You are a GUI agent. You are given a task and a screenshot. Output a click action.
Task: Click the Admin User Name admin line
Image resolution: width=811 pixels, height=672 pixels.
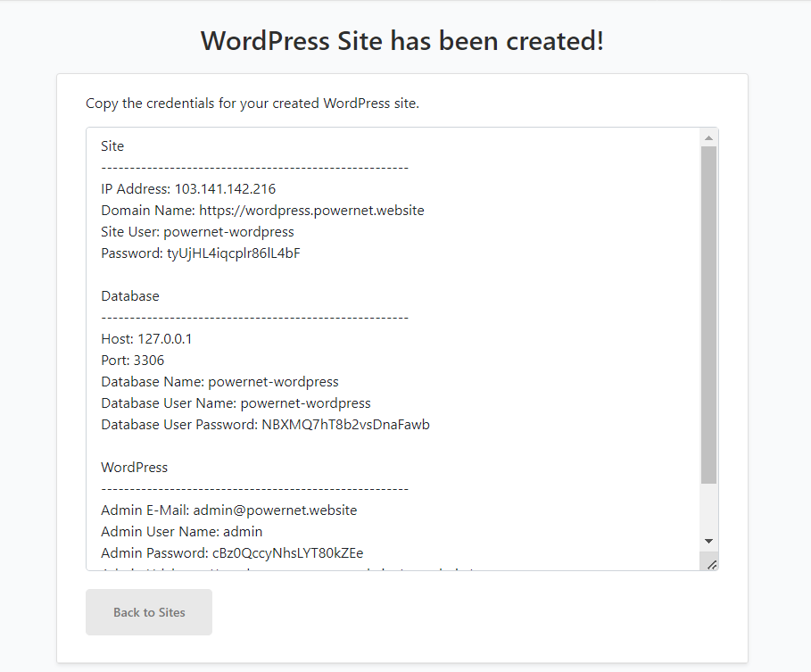pos(181,532)
